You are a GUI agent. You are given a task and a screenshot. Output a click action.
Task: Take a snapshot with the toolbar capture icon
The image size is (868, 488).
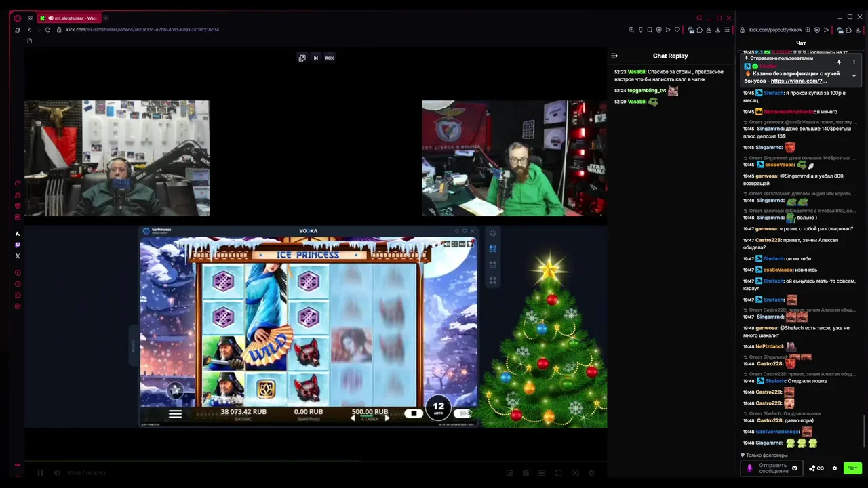(650, 30)
